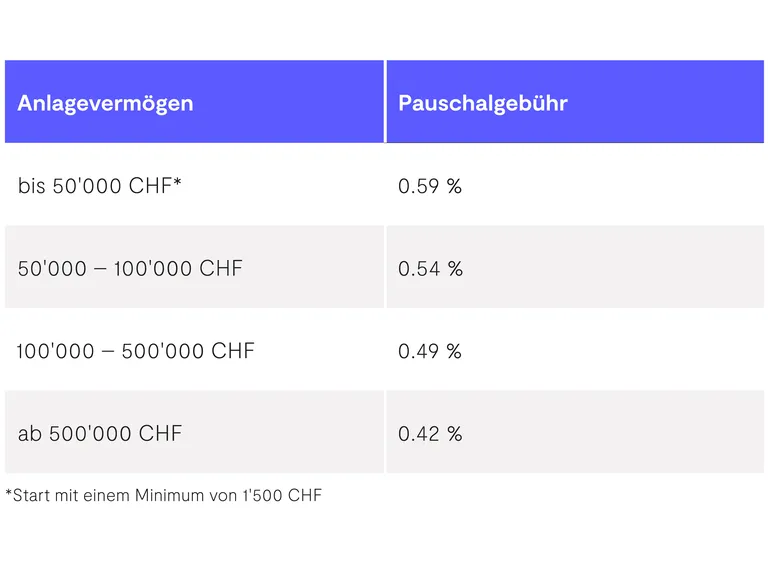Click the white divider between header columns
768x576 pixels.
pyautogui.click(x=385, y=102)
